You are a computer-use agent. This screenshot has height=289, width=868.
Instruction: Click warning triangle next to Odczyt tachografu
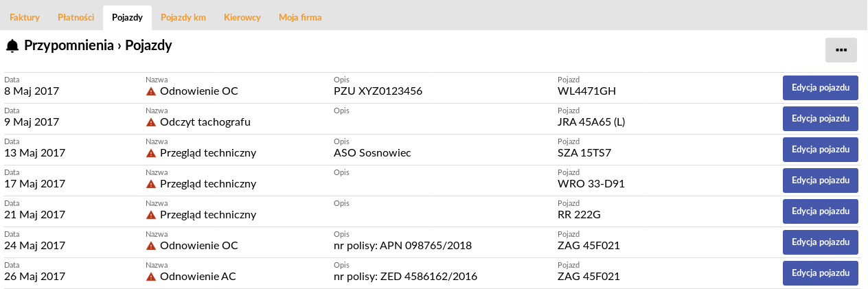tap(151, 122)
